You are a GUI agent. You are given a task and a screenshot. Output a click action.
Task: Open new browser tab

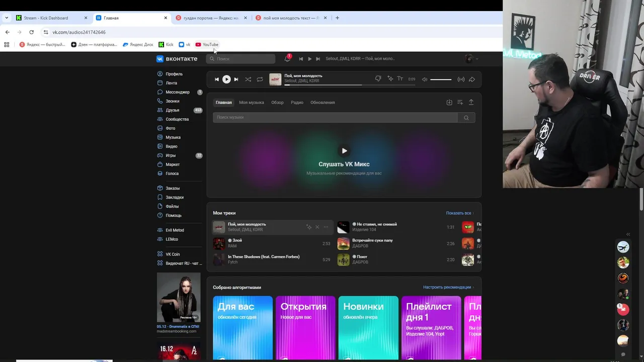(337, 18)
